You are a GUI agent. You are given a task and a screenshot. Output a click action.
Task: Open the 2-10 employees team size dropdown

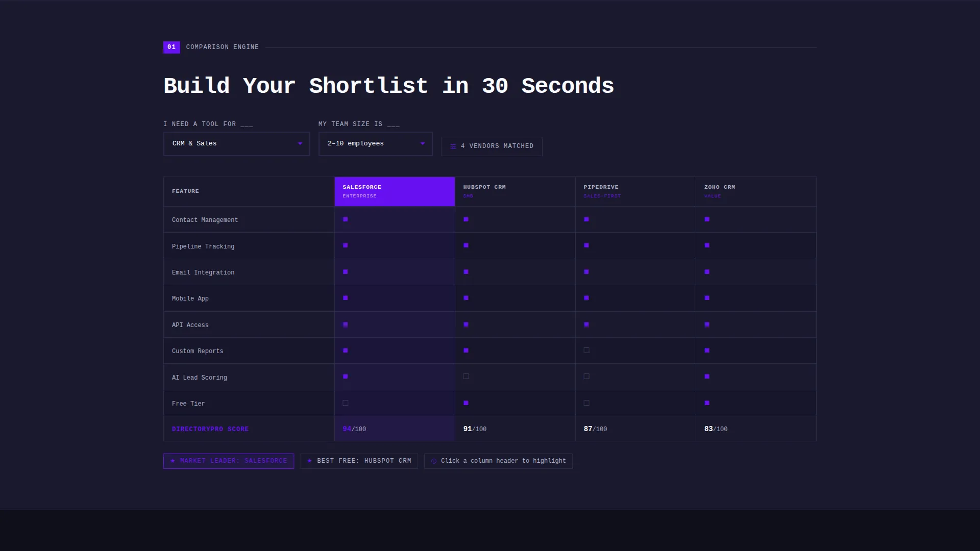click(x=376, y=144)
